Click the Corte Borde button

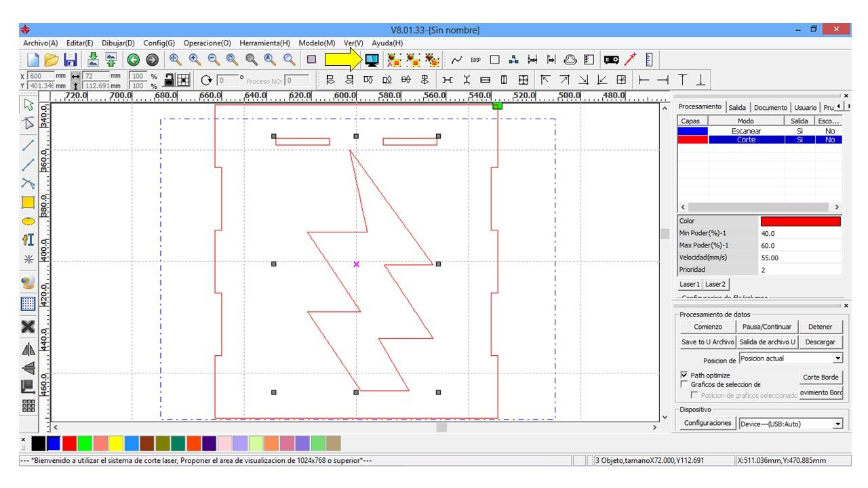pos(822,378)
